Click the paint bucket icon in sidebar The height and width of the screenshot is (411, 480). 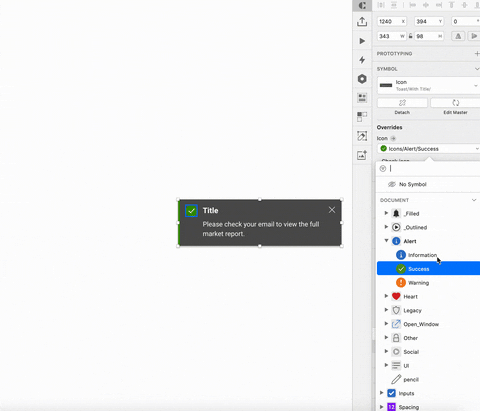tap(362, 136)
